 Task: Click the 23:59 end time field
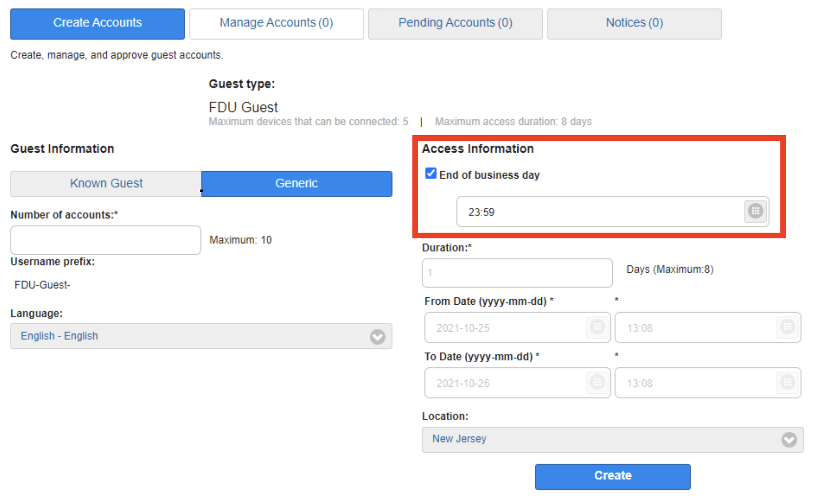(599, 212)
